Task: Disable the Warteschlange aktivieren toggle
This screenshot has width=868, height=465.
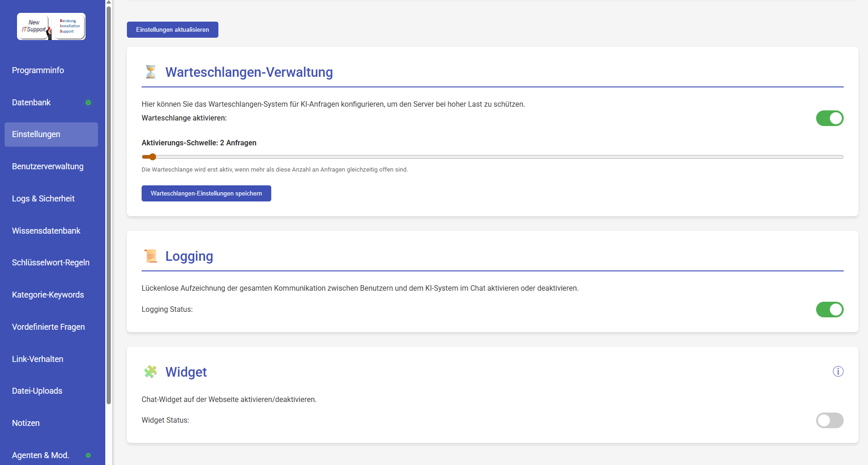Action: [x=829, y=118]
